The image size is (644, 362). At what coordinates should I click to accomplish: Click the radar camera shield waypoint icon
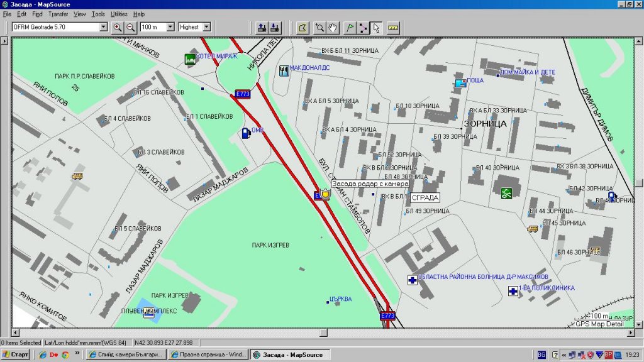click(x=325, y=194)
